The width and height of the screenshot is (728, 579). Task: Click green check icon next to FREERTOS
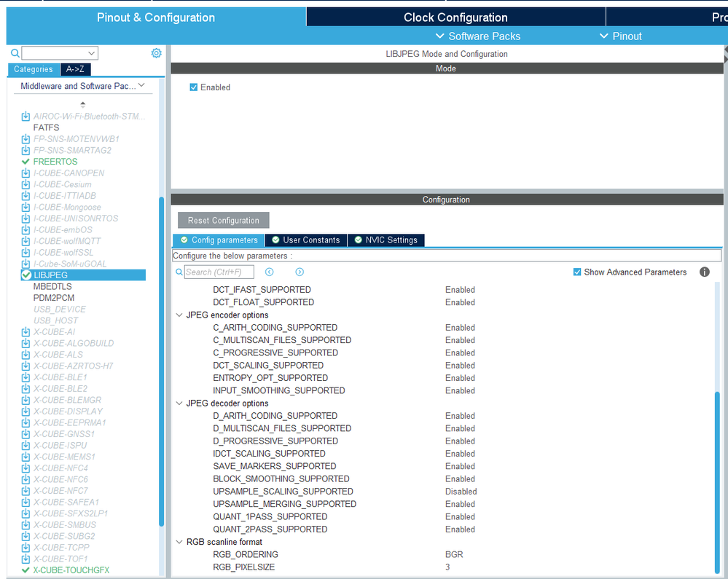pos(26,162)
